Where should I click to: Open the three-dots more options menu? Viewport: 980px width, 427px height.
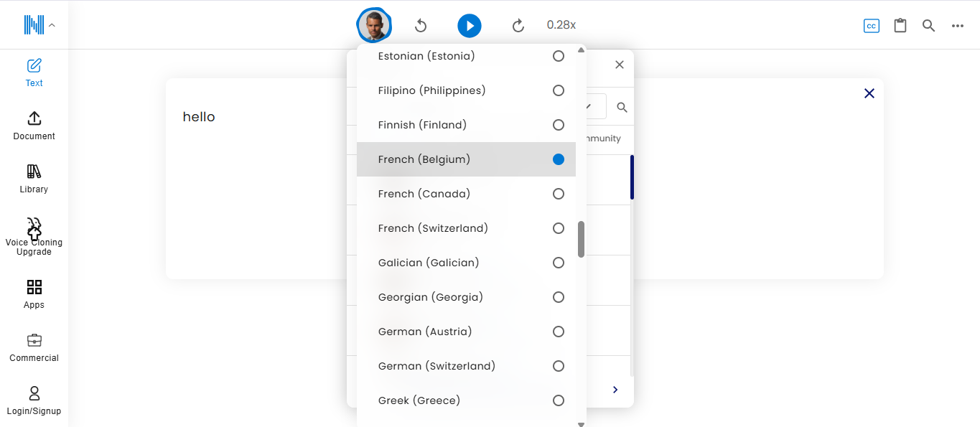click(x=957, y=25)
